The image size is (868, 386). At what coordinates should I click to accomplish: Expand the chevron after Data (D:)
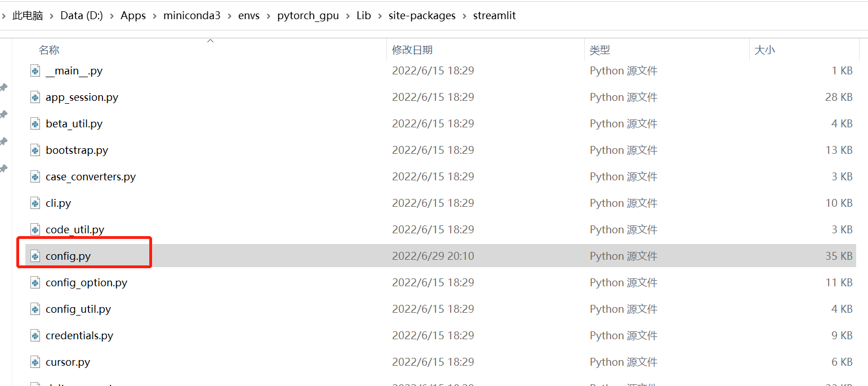112,16
